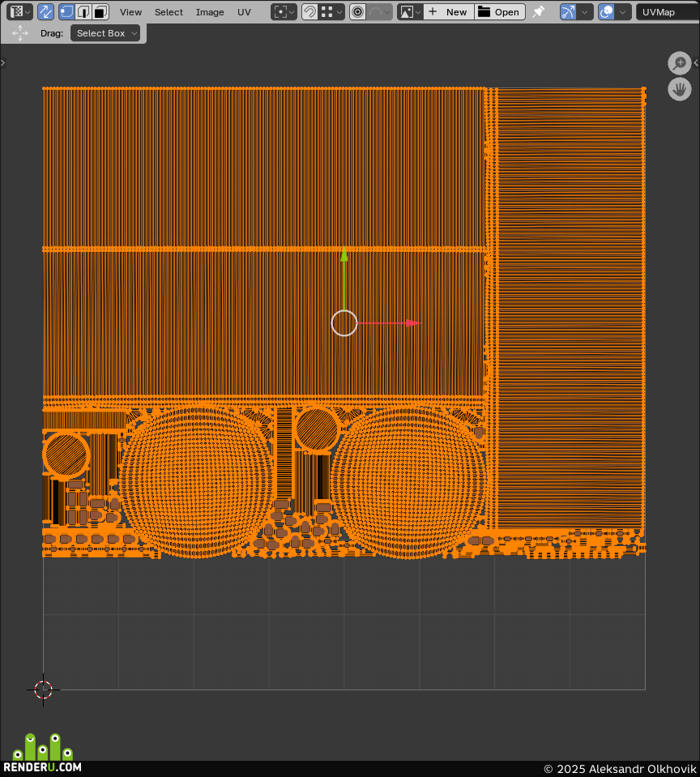Image resolution: width=700 pixels, height=777 pixels.
Task: Open the editor type selector
Action: (x=20, y=12)
